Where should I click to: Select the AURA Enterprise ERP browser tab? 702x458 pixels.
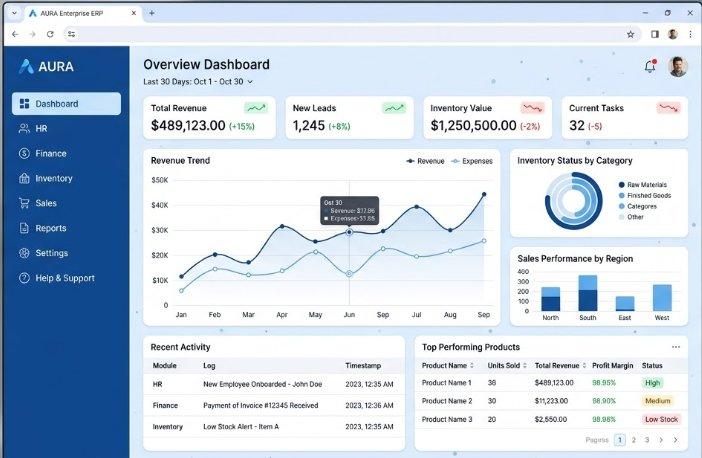(82, 13)
